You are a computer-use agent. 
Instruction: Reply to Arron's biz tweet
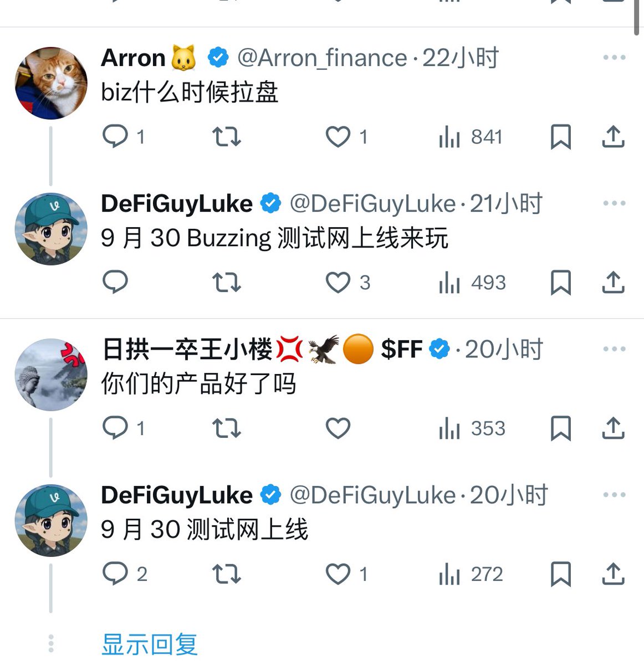coord(115,136)
